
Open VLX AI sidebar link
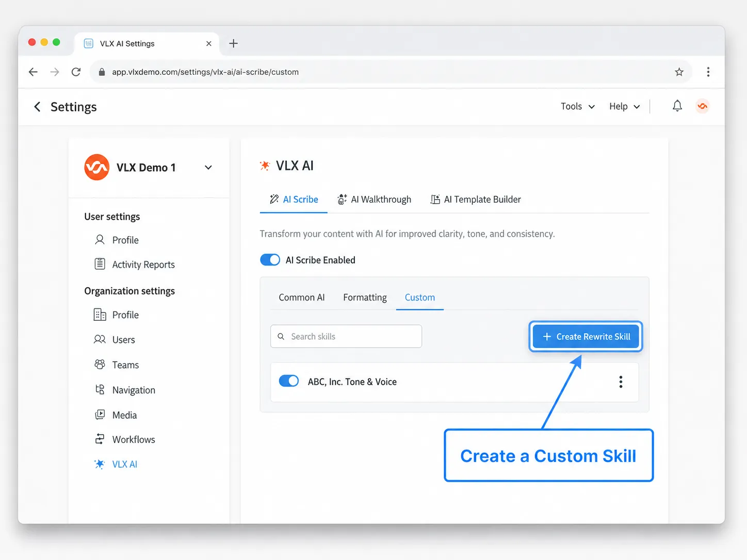coord(125,464)
